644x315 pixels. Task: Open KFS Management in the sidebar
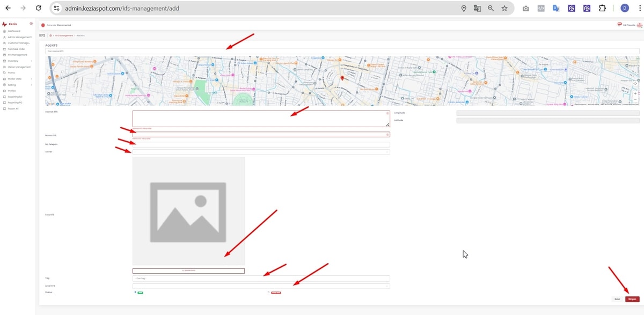[17, 55]
